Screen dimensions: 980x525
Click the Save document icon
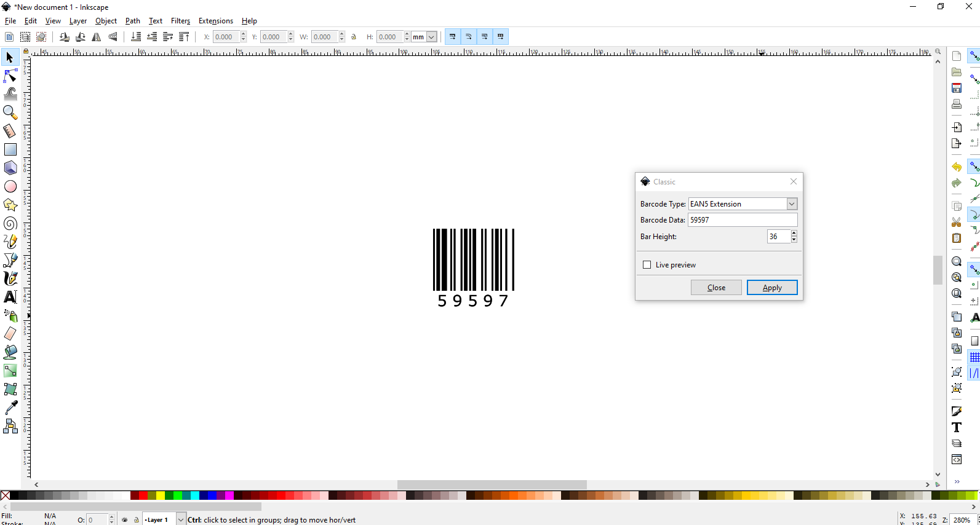pyautogui.click(x=957, y=88)
